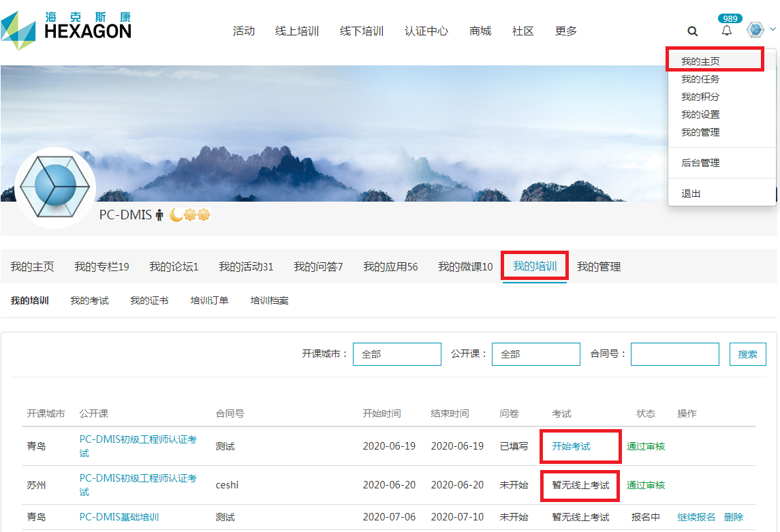Click the 搜索 button

pyautogui.click(x=748, y=354)
